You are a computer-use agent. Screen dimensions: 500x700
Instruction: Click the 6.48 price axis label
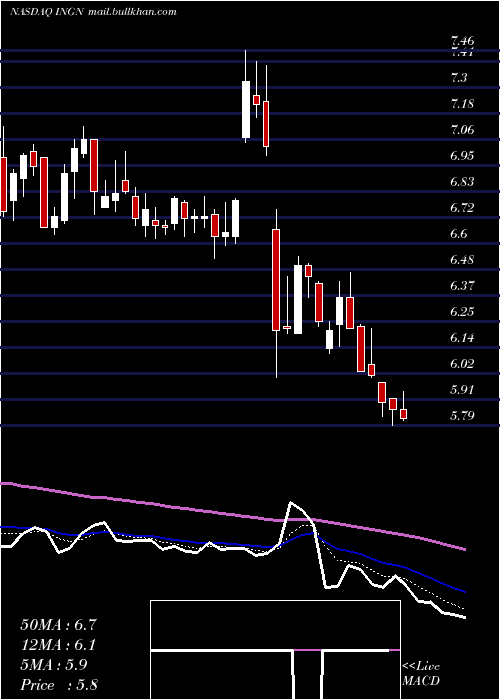(462, 260)
